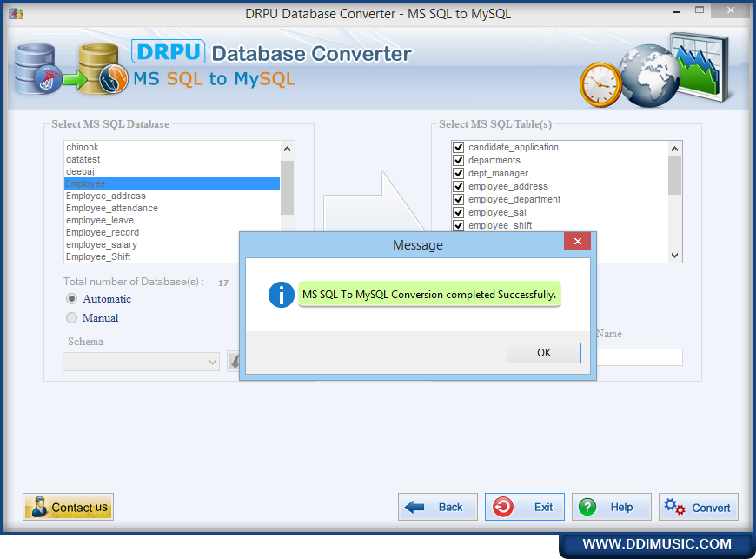This screenshot has height=559, width=756.
Task: Go Back to previous step
Action: [437, 507]
